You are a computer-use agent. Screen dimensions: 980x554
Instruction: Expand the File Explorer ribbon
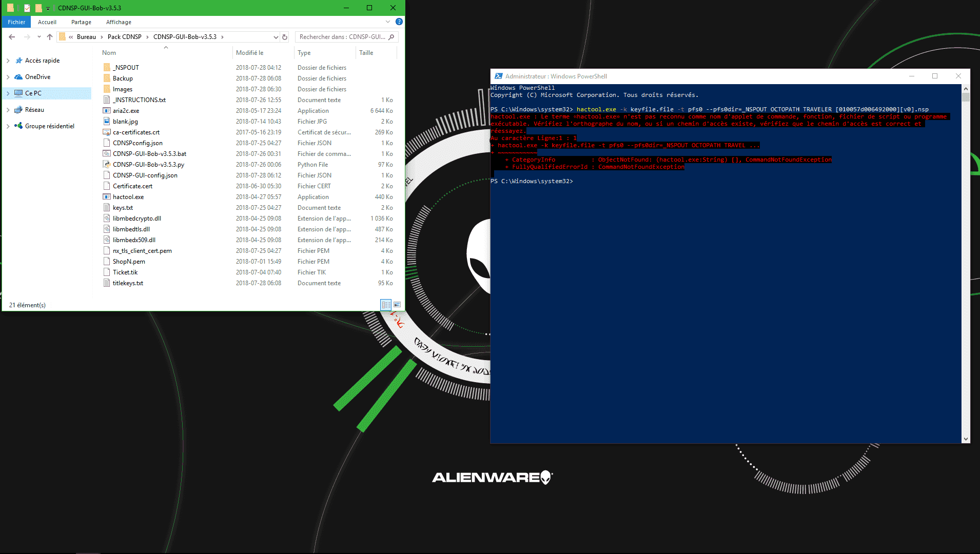[388, 22]
